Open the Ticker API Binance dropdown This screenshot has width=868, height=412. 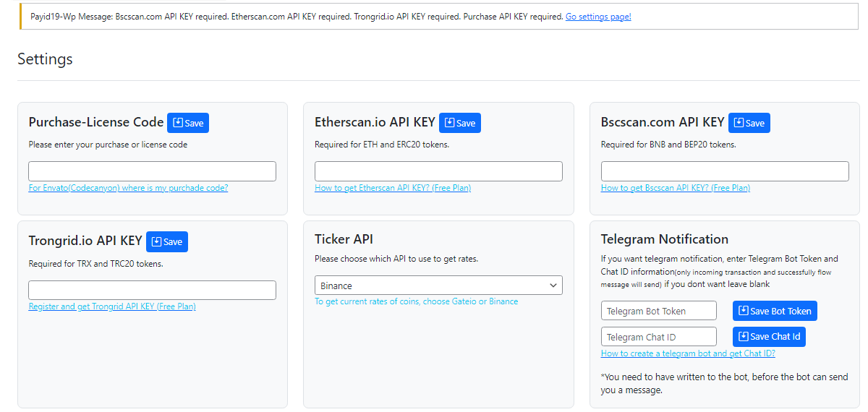tap(438, 286)
